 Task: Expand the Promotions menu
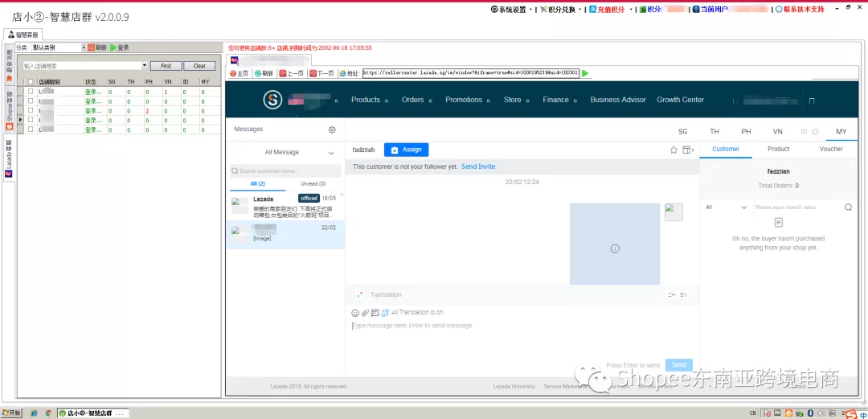[x=467, y=100]
